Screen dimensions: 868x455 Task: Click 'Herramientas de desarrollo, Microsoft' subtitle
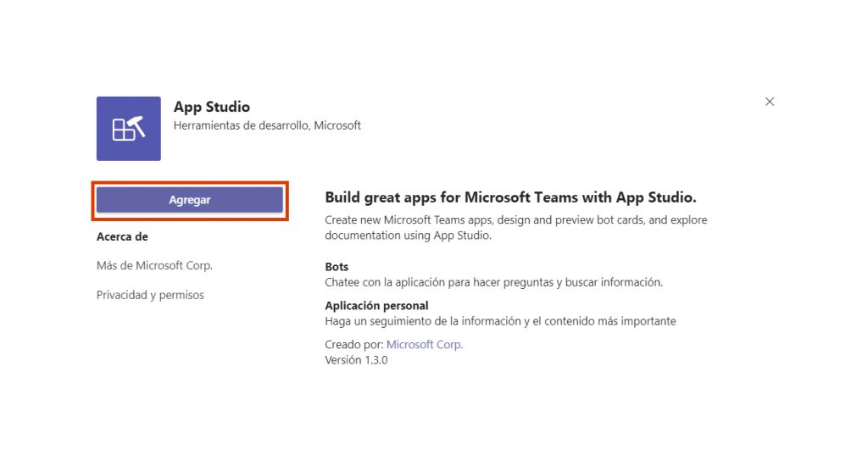267,125
